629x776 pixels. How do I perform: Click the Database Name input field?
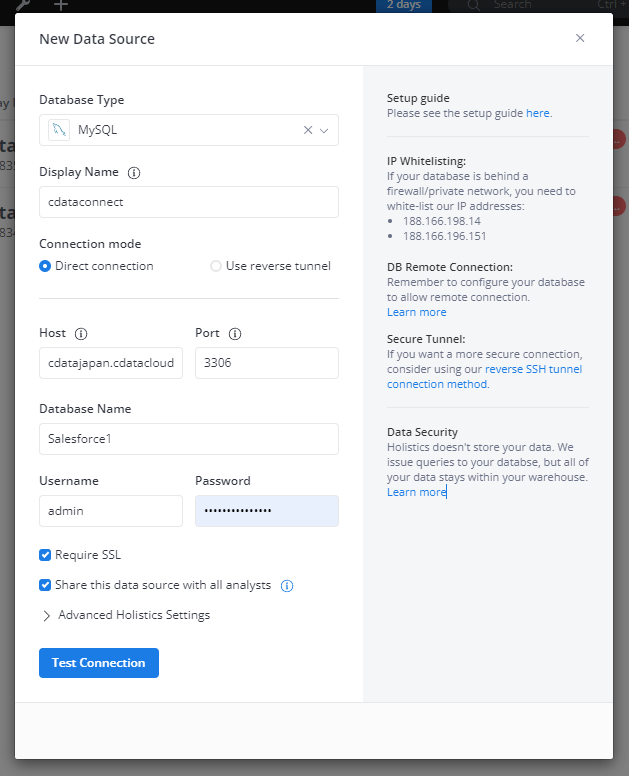point(189,438)
